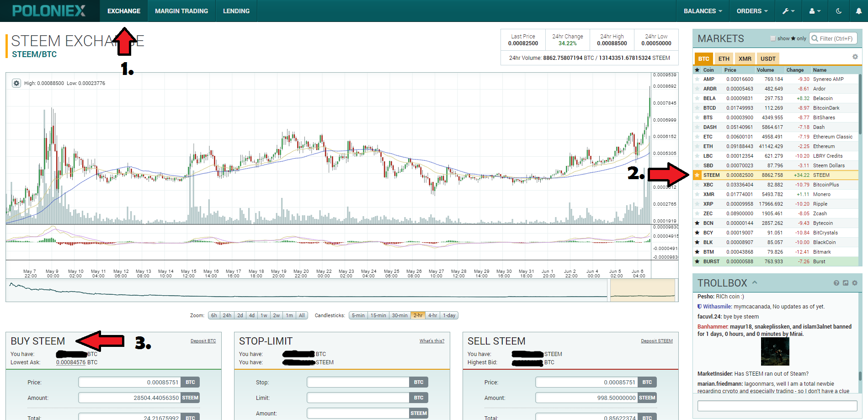Select the XMR markets tab
The height and width of the screenshot is (420, 868).
pos(745,58)
